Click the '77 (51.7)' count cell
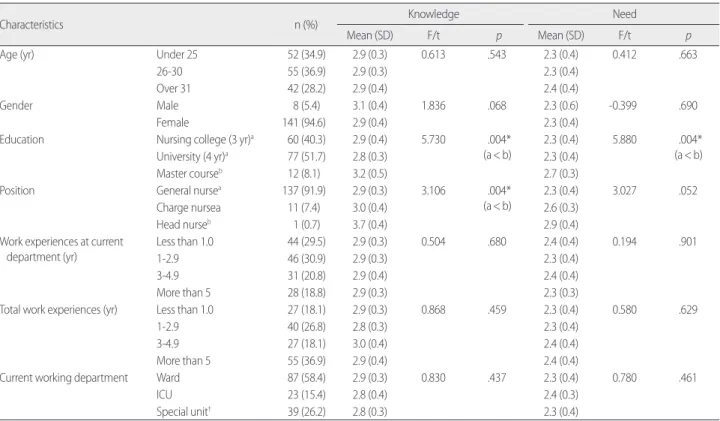The width and height of the screenshot is (720, 421). click(306, 157)
